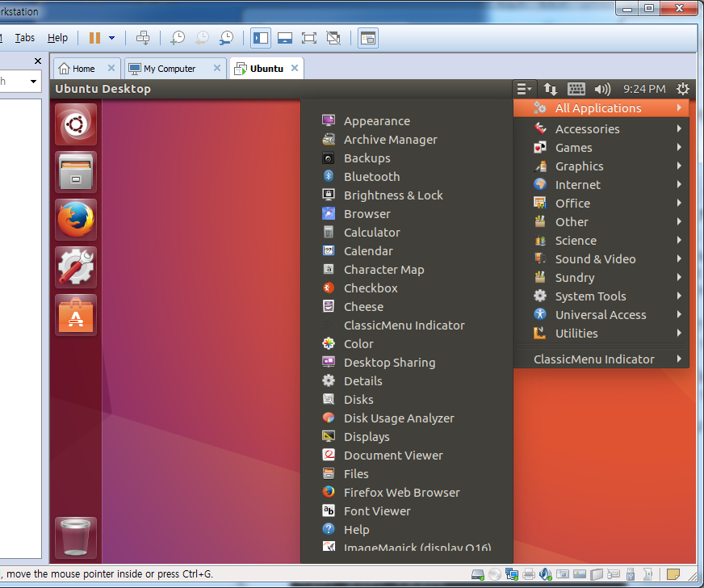The width and height of the screenshot is (704, 588).
Task: Open Bluetooth settings entry
Action: (x=407, y=177)
